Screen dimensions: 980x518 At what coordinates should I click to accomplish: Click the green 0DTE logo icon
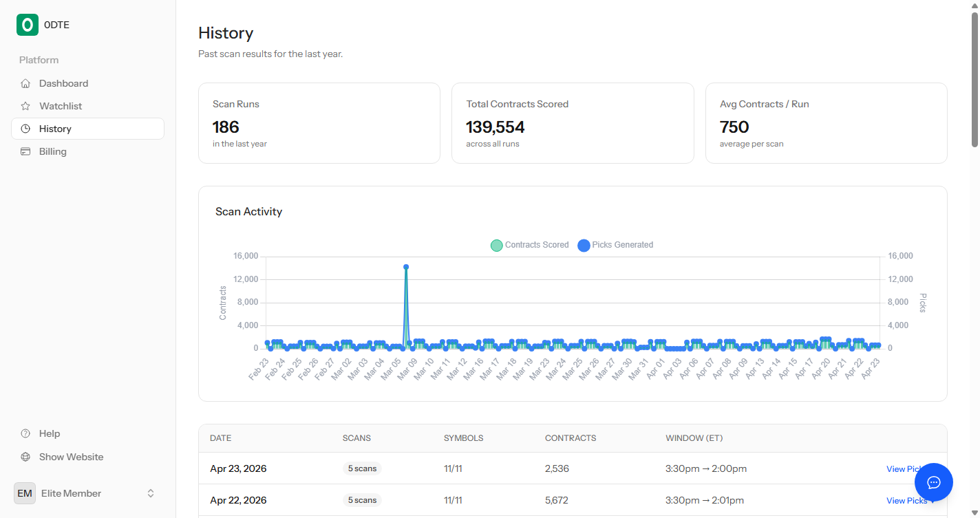click(x=28, y=25)
